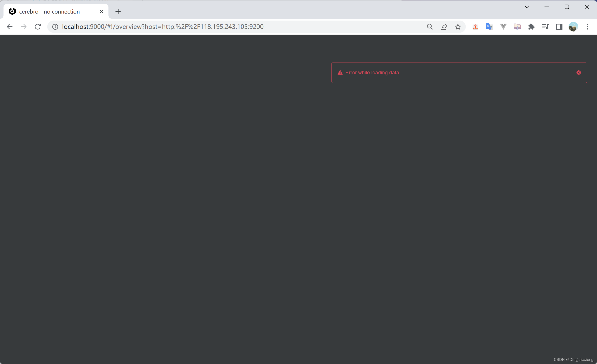Open Chrome's three-dot menu

click(x=587, y=27)
